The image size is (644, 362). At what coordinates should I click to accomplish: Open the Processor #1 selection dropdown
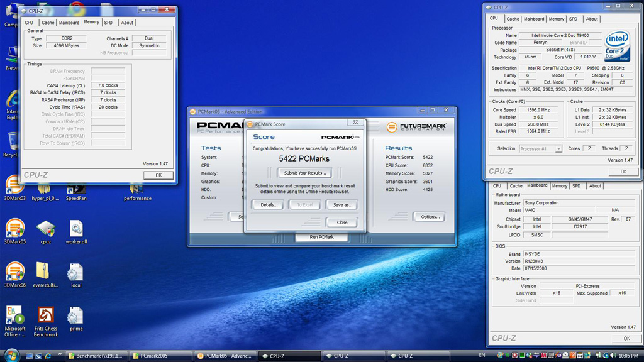[x=540, y=148]
